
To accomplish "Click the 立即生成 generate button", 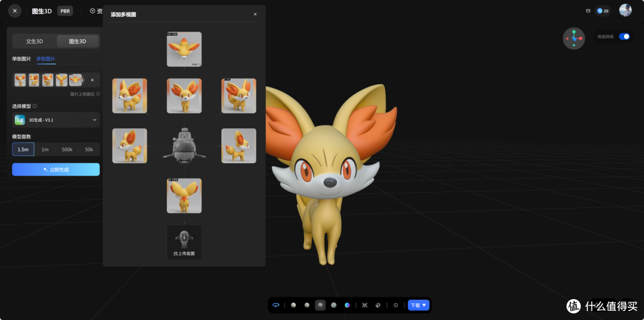I will click(56, 170).
